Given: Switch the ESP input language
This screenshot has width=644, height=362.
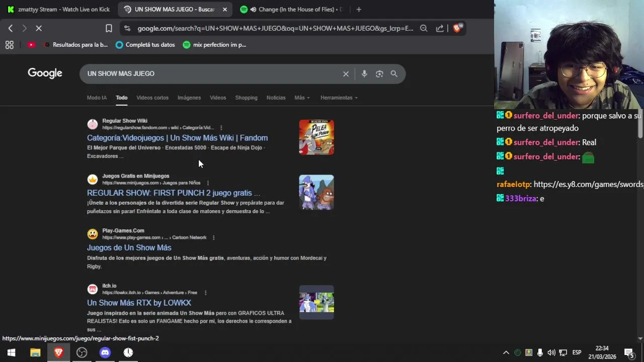Looking at the screenshot, I should (577, 352).
